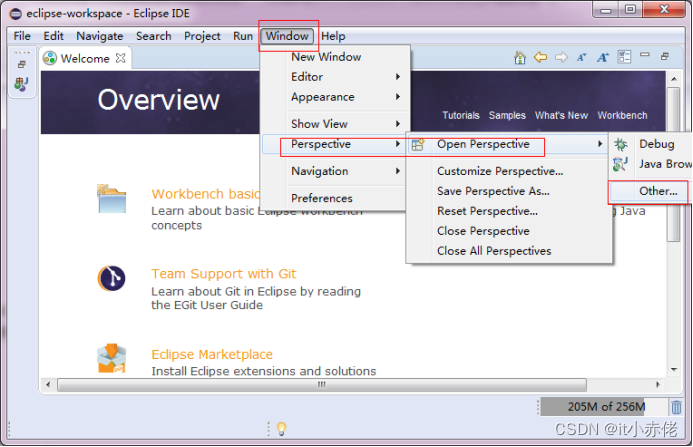The image size is (693, 447).
Task: Enlarge font size with large A icon
Action: pyautogui.click(x=602, y=57)
